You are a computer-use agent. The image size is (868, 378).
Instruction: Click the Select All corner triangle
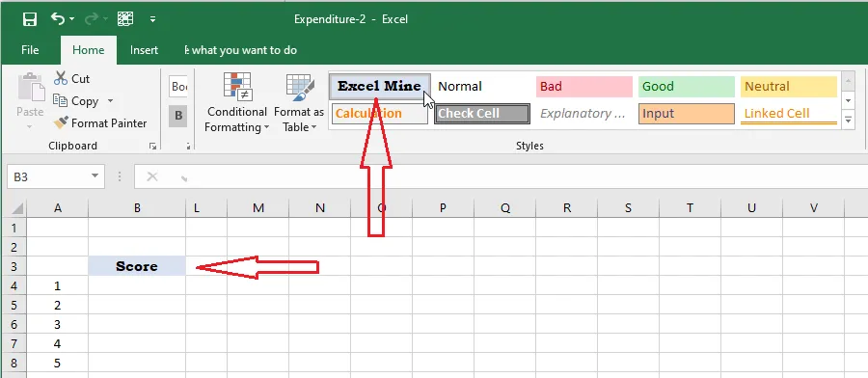[x=17, y=208]
